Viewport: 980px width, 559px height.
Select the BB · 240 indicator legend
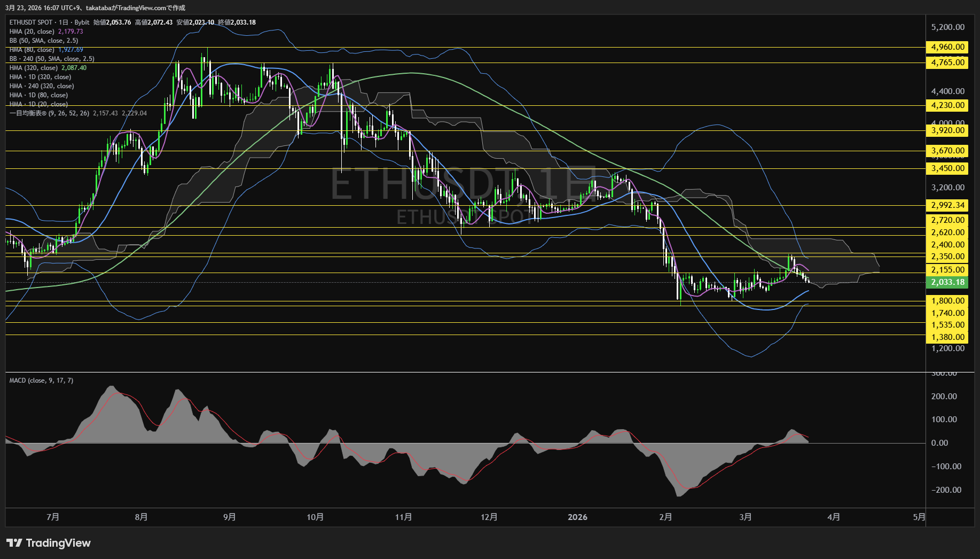pyautogui.click(x=51, y=59)
